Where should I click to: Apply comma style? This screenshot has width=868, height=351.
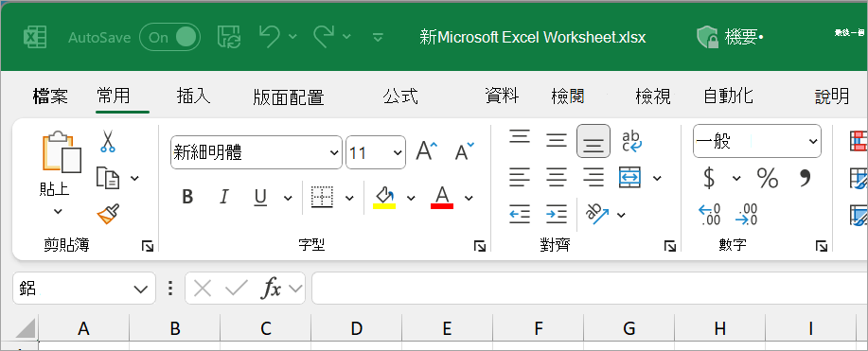click(805, 178)
